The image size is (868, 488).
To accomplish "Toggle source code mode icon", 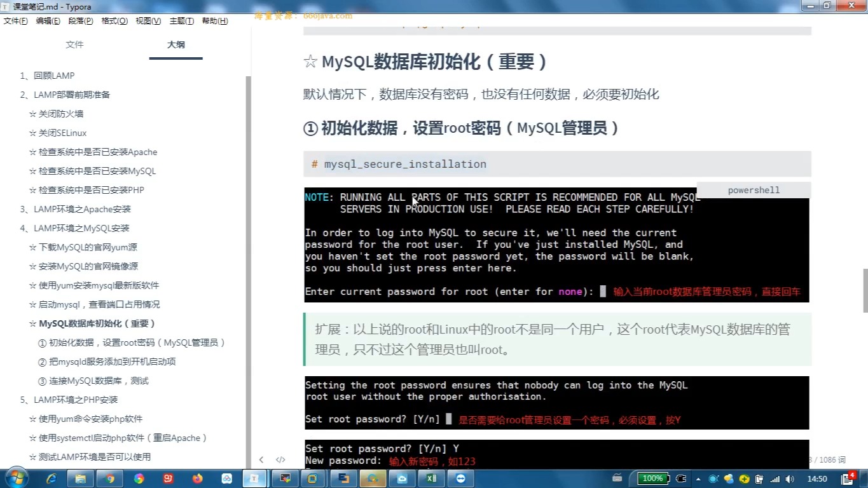I will tap(280, 459).
